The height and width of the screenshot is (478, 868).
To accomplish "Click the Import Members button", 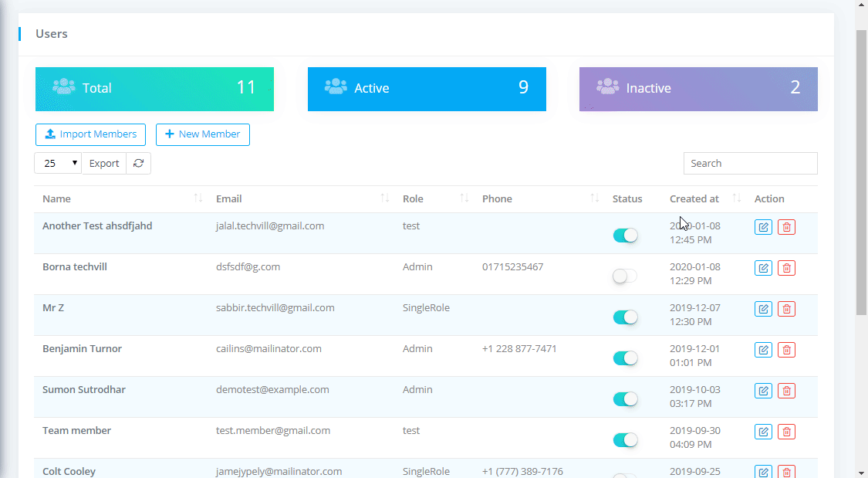I will (90, 134).
